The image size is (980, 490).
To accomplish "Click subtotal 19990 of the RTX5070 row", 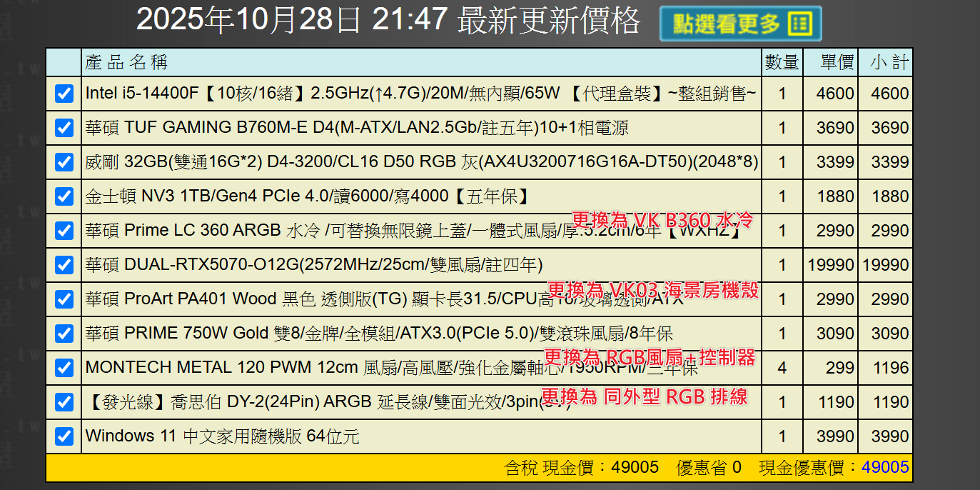I will pos(886,265).
